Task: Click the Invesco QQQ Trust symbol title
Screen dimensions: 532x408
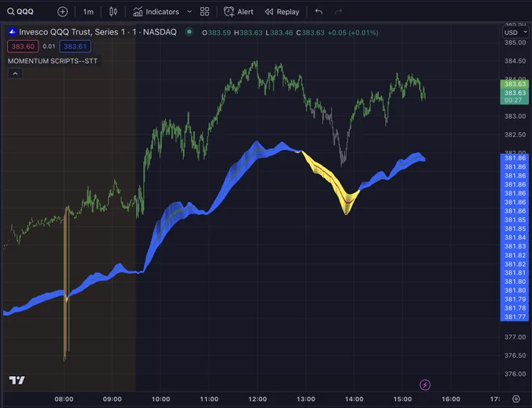Action: click(x=98, y=32)
